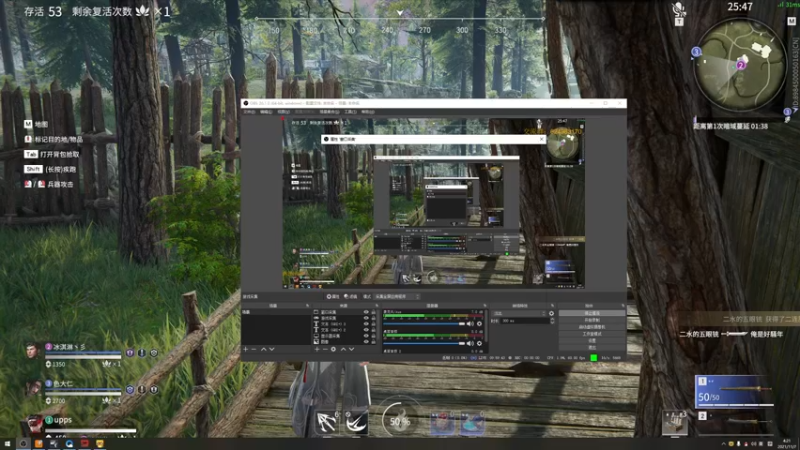Click the 停止推流 button
The width and height of the screenshot is (800, 450).
click(592, 313)
